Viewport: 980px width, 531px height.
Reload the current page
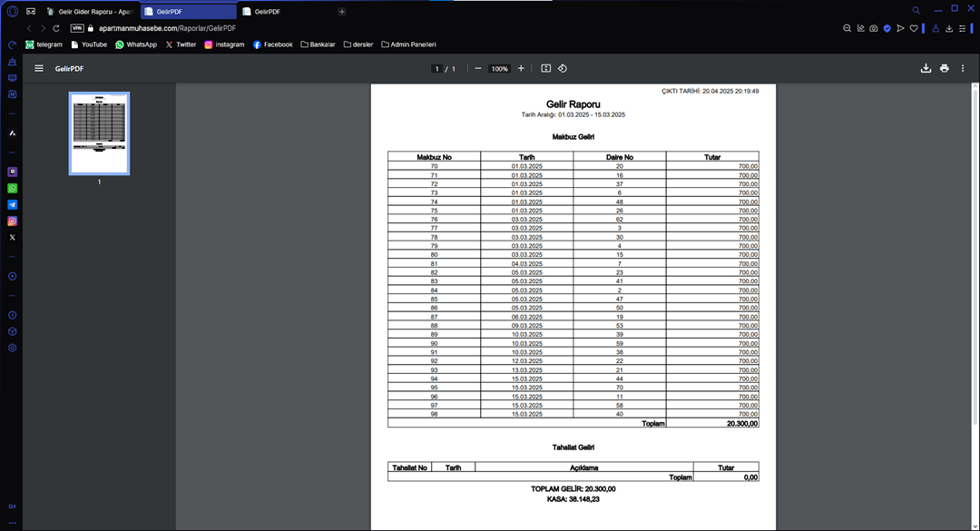click(x=56, y=28)
